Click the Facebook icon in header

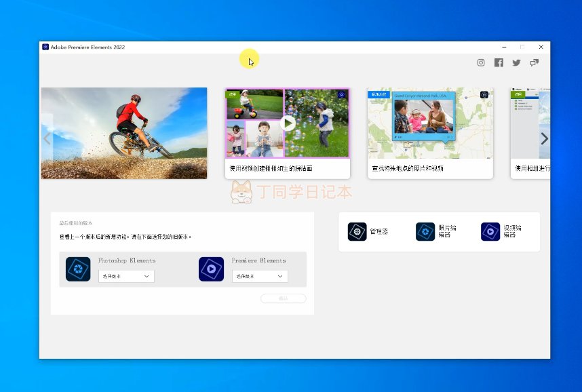(x=499, y=62)
